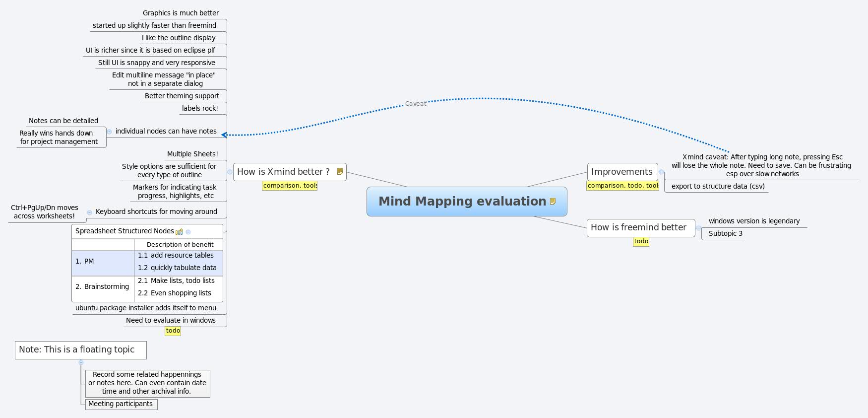Screen dimensions: 868x418
Task: Open the note icon on central Mind Mapping evaluation topic
Action: [x=553, y=202]
